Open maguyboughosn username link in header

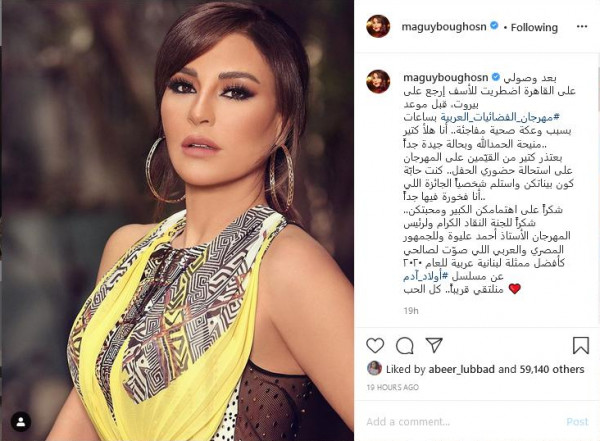click(444, 27)
